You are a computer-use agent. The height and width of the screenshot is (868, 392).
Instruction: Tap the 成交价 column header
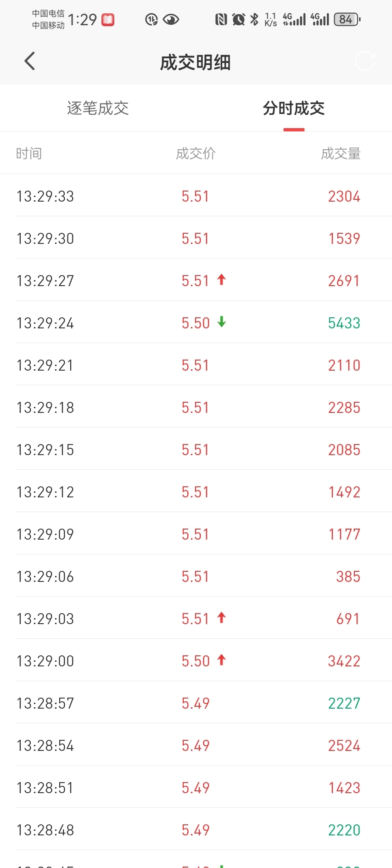point(196,153)
